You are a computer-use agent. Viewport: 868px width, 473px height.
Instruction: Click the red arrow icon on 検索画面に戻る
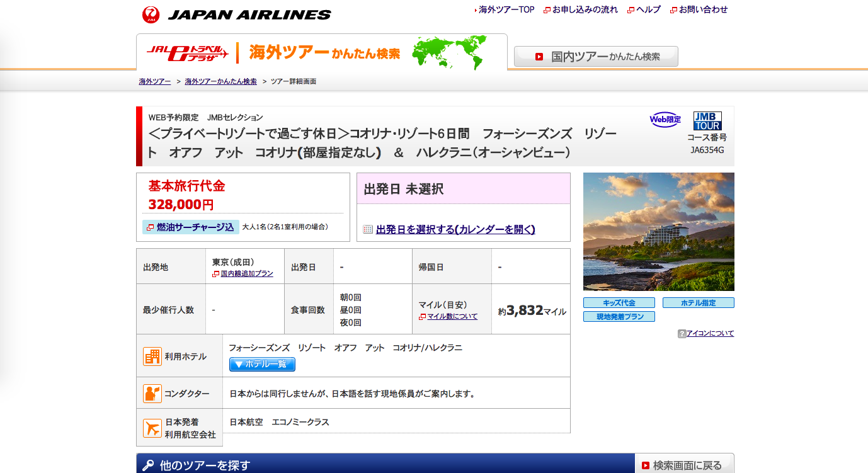(646, 465)
